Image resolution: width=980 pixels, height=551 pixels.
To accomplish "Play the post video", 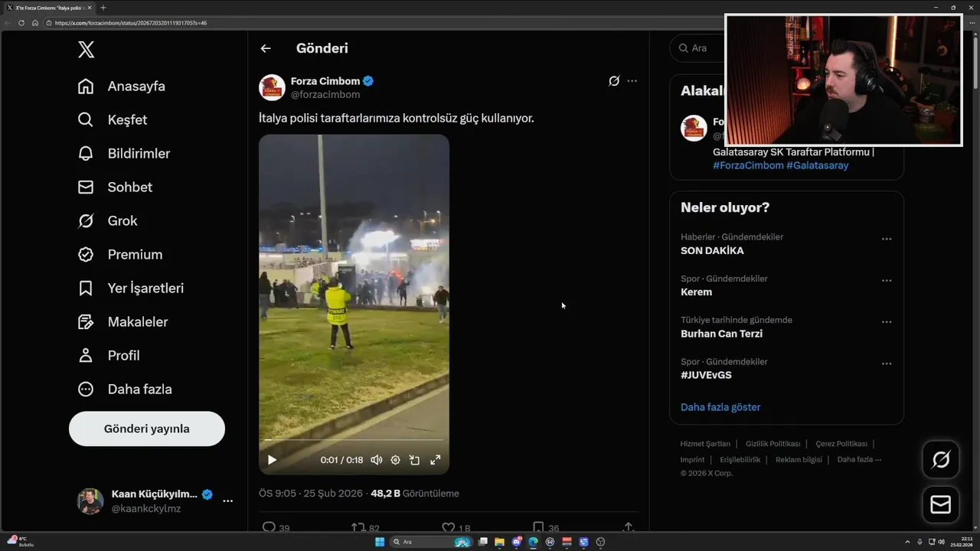I will pyautogui.click(x=272, y=460).
